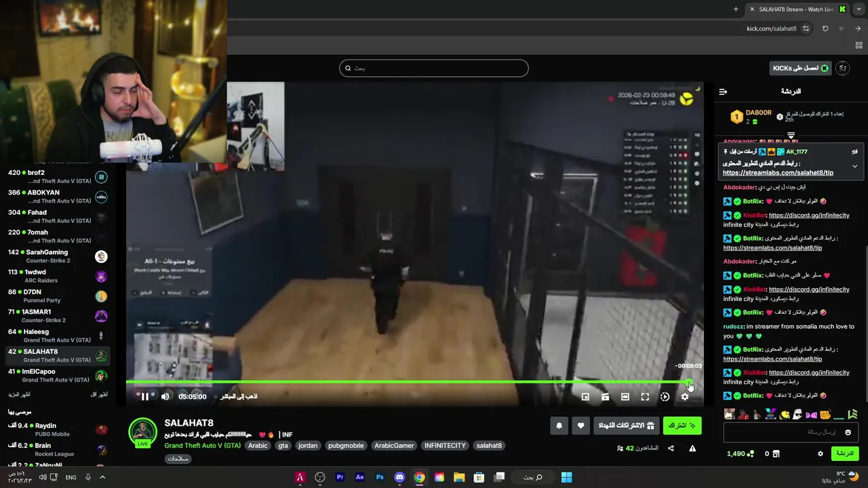The height and width of the screenshot is (488, 868).
Task: Open ABOKYAN channel in sidebar
Action: tap(57, 197)
